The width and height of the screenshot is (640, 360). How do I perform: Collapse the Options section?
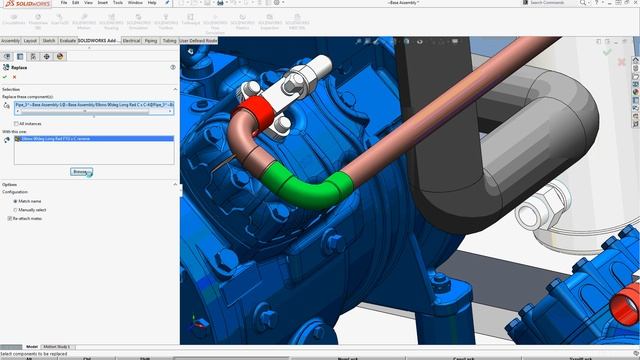pyautogui.click(x=175, y=184)
